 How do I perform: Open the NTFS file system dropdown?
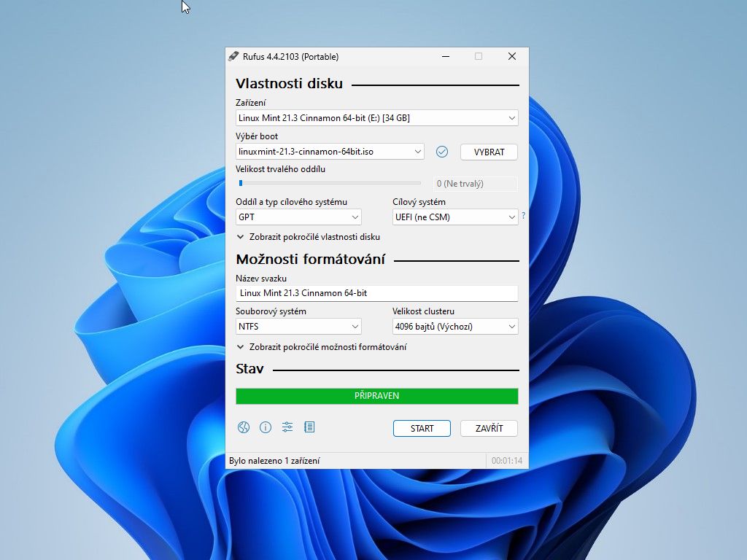click(298, 327)
